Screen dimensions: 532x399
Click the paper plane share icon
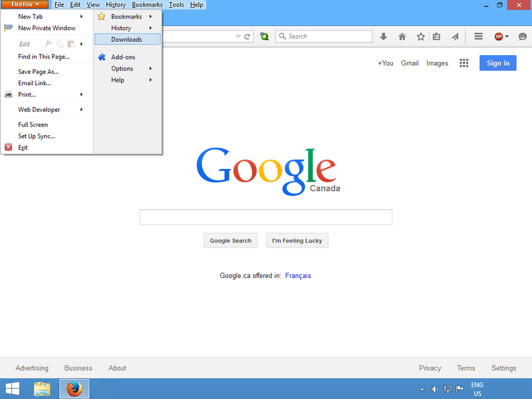pyautogui.click(x=455, y=37)
